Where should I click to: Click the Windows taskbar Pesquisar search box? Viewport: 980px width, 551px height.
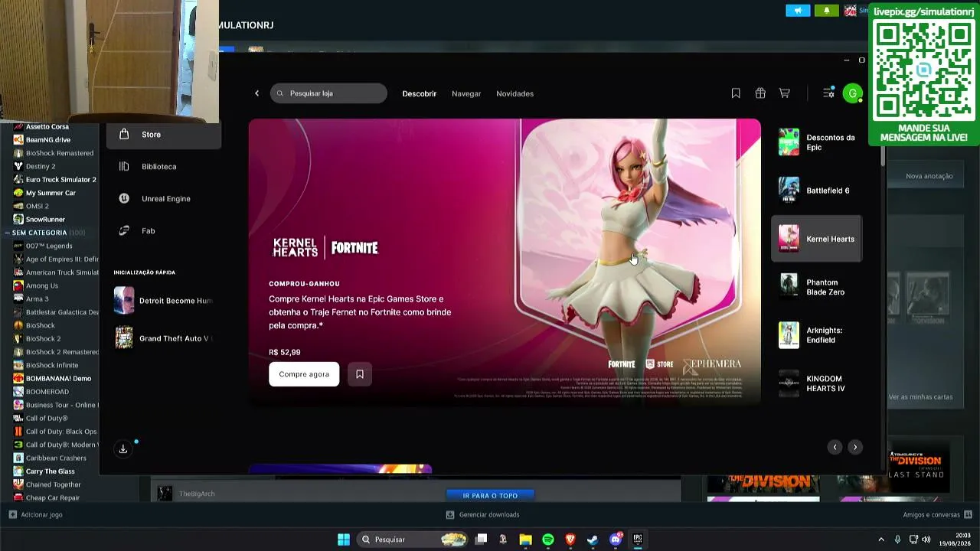(x=413, y=540)
